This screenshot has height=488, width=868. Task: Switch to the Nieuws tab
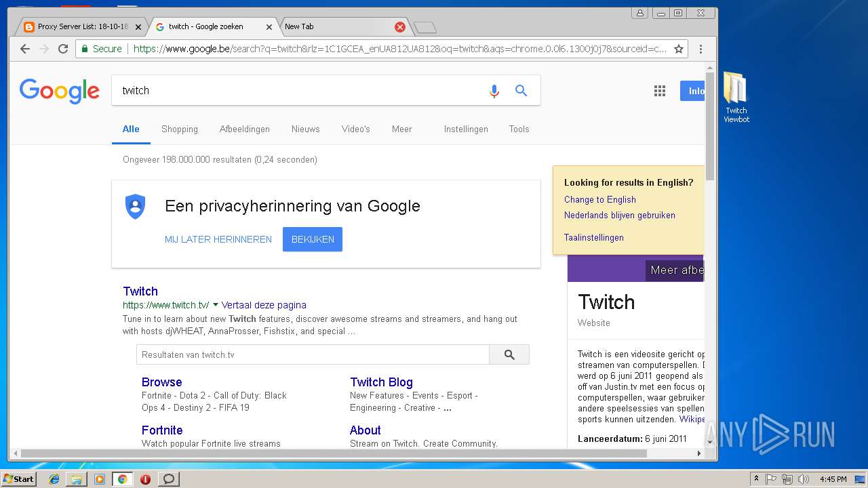pos(305,129)
